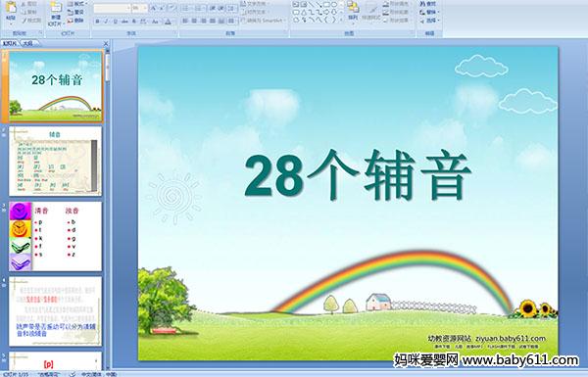Click the Reset slide button

coord(76,12)
